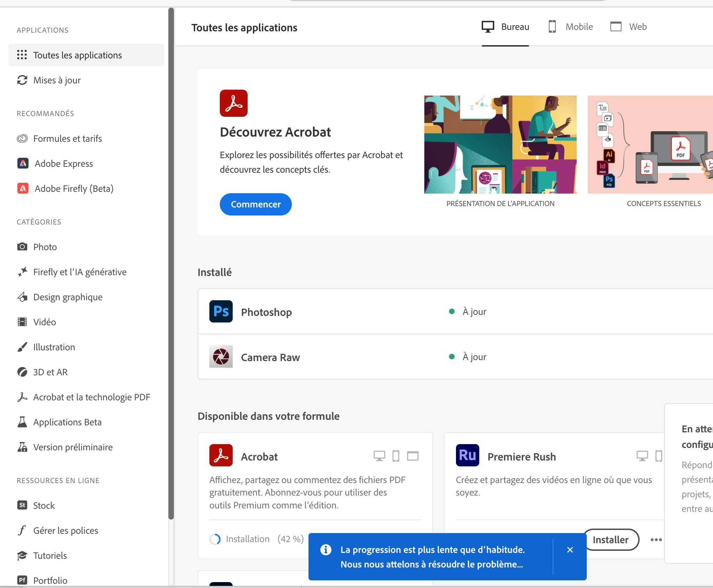
Task: Open Applications Beta category
Action: [67, 422]
